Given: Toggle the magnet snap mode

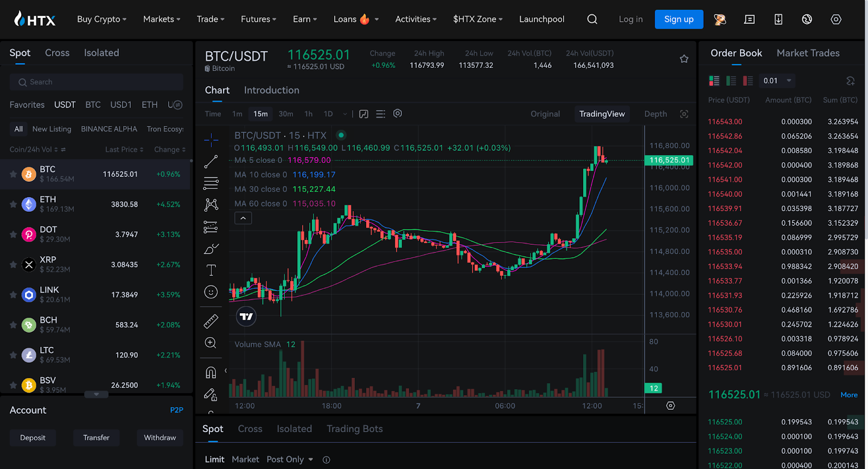Looking at the screenshot, I should point(211,372).
